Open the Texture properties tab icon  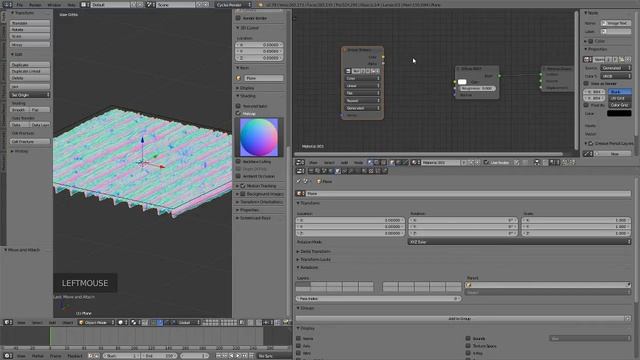[371, 171]
